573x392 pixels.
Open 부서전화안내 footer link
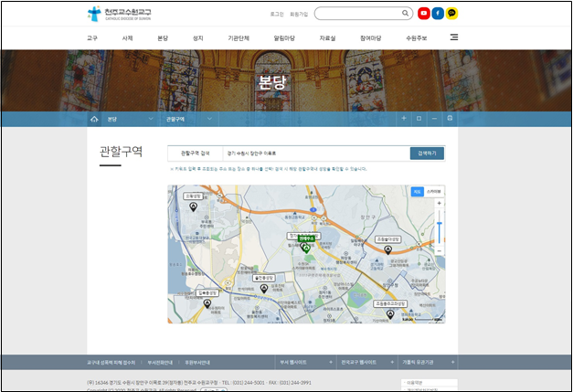pyautogui.click(x=160, y=363)
